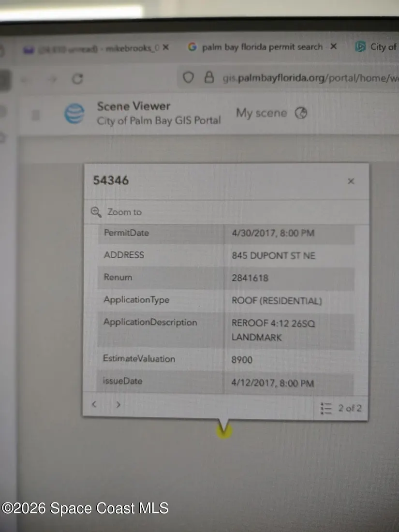Open the Scene Viewer hamburger menu
The width and height of the screenshot is (399, 532).
pyautogui.click(x=35, y=115)
